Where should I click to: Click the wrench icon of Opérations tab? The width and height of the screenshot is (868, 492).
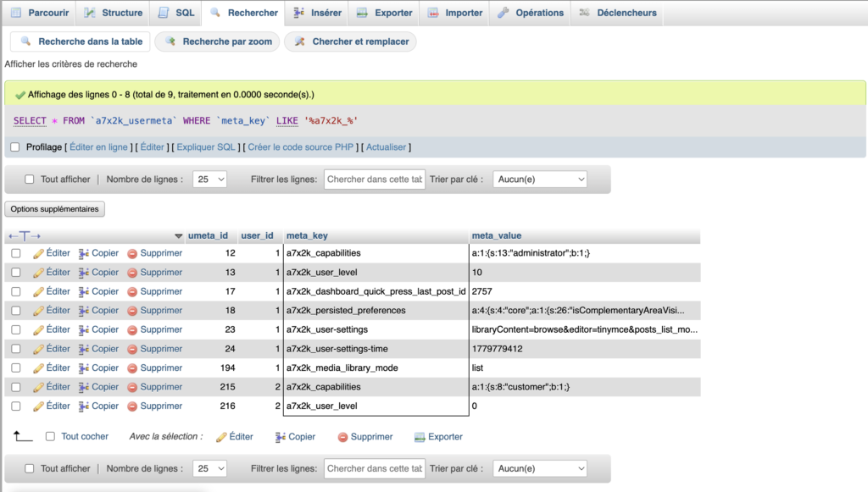pos(504,13)
